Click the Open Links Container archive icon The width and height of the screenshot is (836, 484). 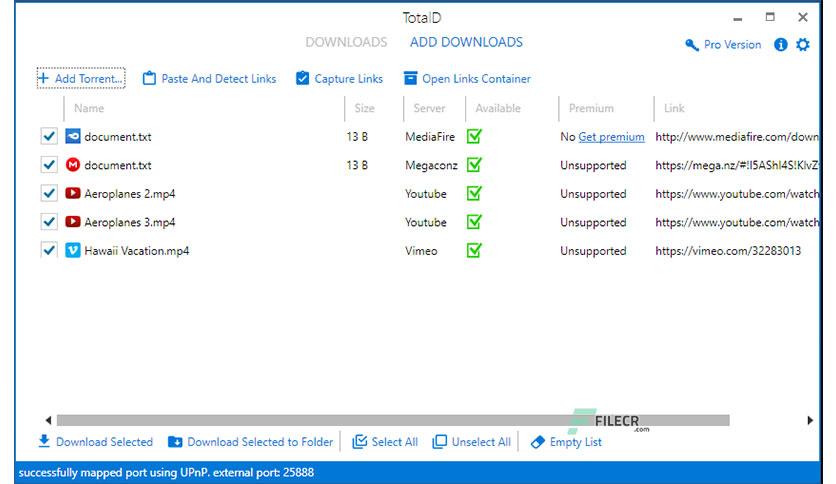(x=411, y=78)
